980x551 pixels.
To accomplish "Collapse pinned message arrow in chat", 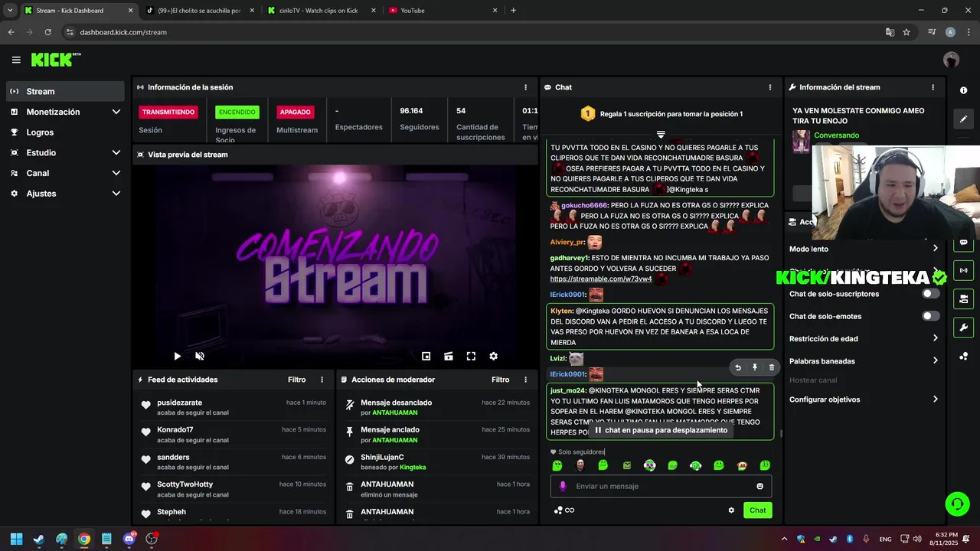I will coord(661,135).
